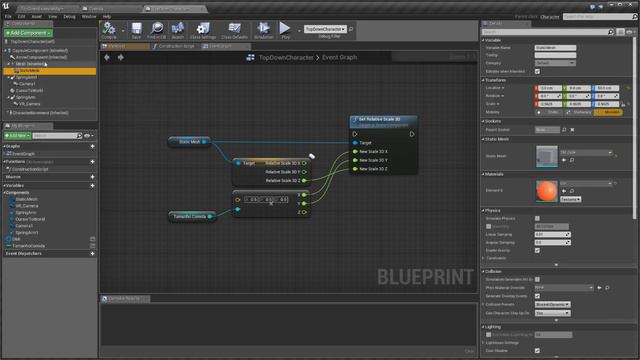Toggle Editable when Inherited checkbox
640x360 pixels.
point(537,71)
